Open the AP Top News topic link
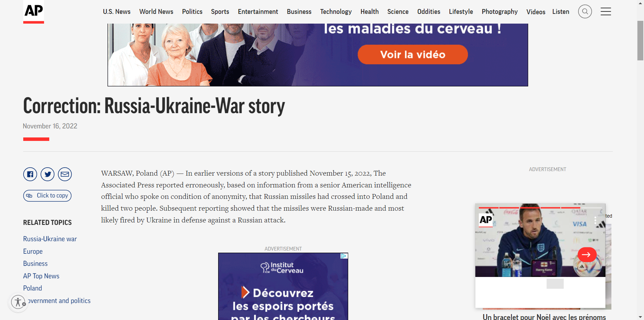This screenshot has width=644, height=320. click(41, 276)
